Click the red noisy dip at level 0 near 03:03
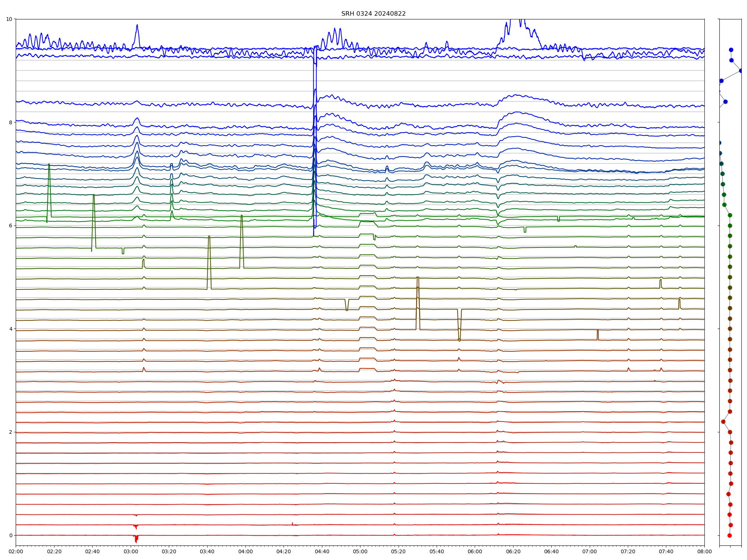Viewport: 747px width, 560px height. point(136,539)
